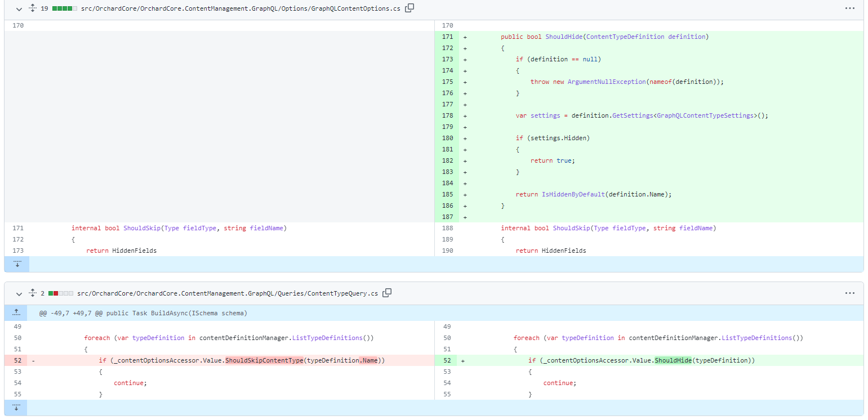Image resolution: width=868 pixels, height=420 pixels.
Task: Select added line number 178
Action: coord(447,115)
